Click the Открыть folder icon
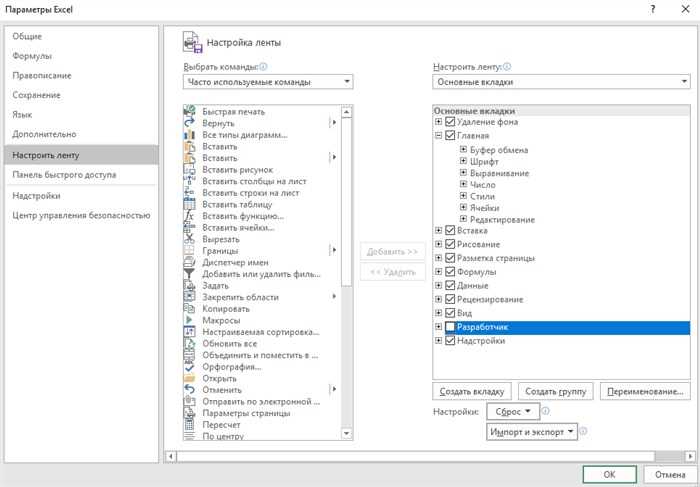The width and height of the screenshot is (700, 487). click(189, 378)
